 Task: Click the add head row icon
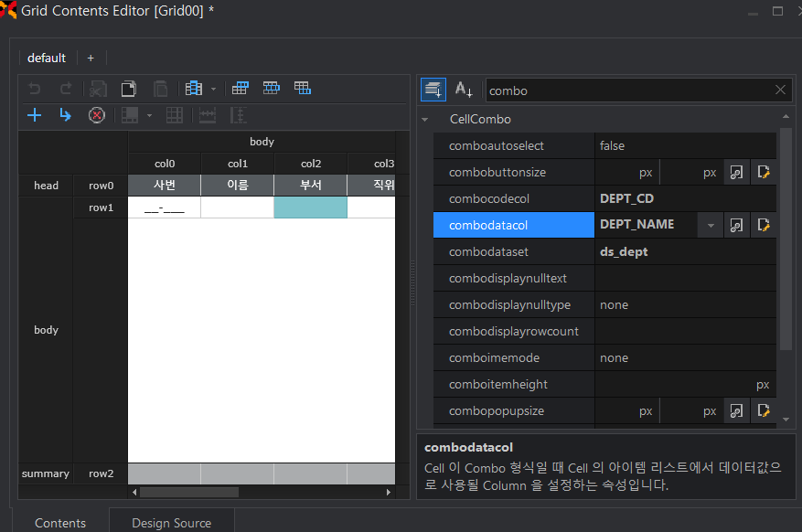pos(240,89)
